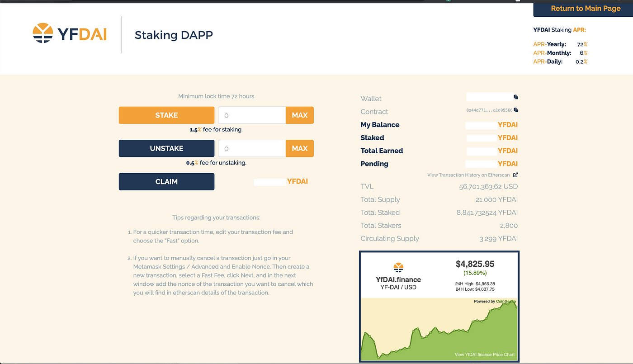Screen dimensions: 633x364
Task: Click the (15.89%) price change
Action: click(x=475, y=273)
